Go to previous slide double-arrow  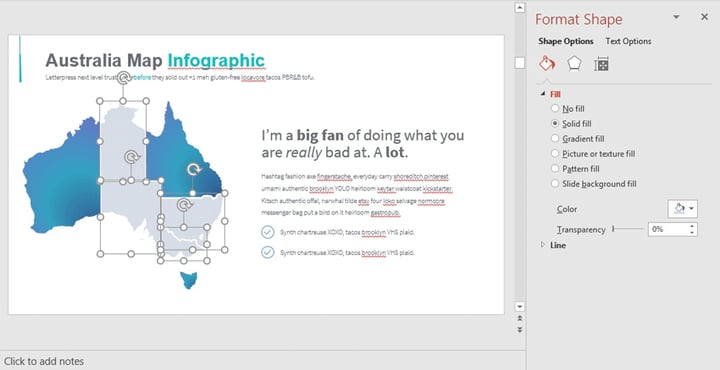click(520, 318)
